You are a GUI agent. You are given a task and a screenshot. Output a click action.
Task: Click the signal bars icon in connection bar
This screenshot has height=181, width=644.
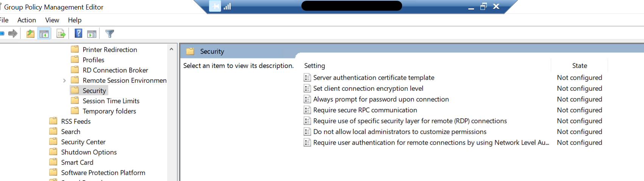click(227, 6)
